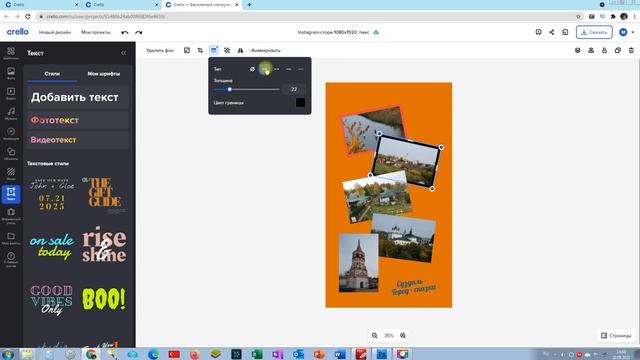
Task: Click the thickness value field showing 22
Action: pos(294,89)
